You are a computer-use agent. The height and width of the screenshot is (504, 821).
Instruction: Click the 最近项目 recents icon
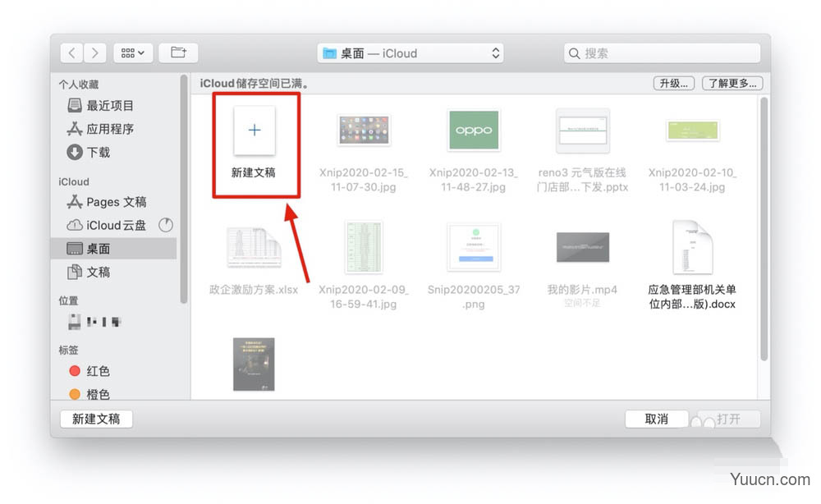(75, 106)
